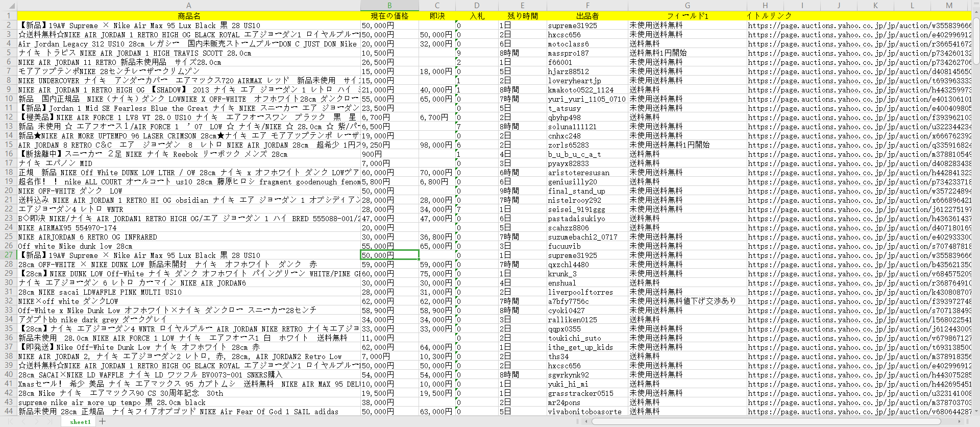The image size is (980, 427).
Task: Open the auction URL in row 33
Action: pyautogui.click(x=860, y=311)
